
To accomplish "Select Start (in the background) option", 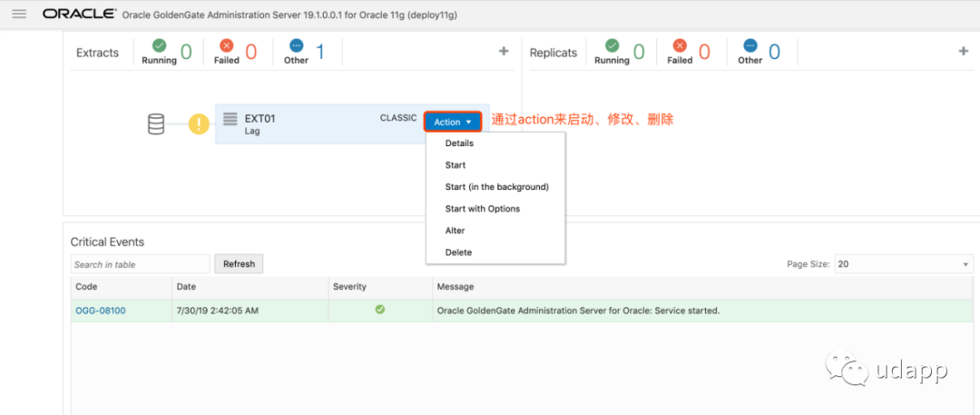I will (496, 187).
